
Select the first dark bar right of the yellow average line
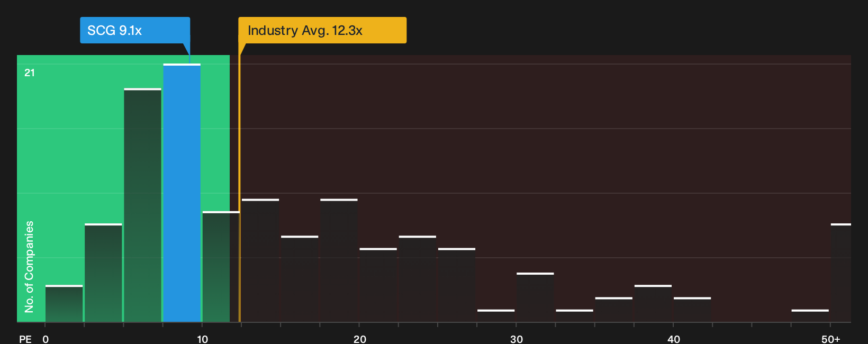(x=260, y=260)
